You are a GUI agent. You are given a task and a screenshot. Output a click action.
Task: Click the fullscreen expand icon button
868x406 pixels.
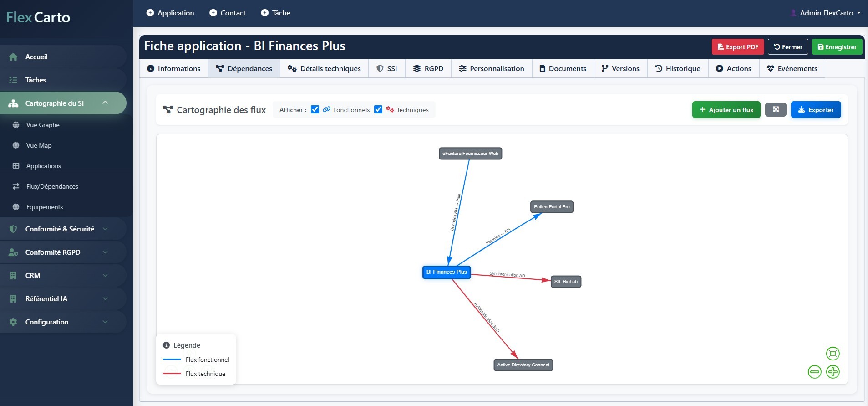(776, 109)
